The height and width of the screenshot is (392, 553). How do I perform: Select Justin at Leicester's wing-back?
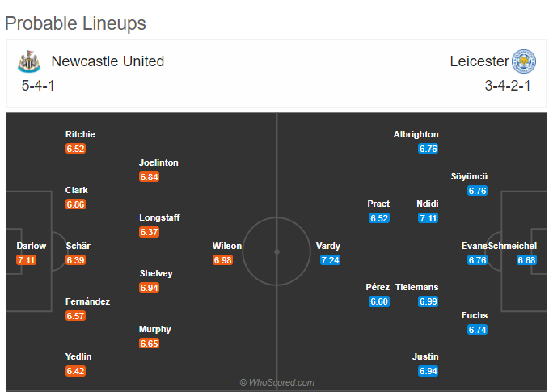tap(425, 356)
